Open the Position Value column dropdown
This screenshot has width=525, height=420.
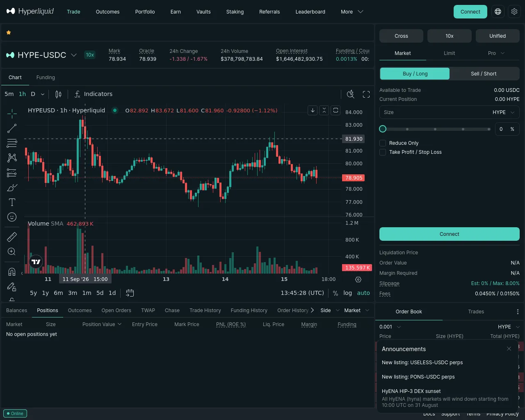point(102,324)
